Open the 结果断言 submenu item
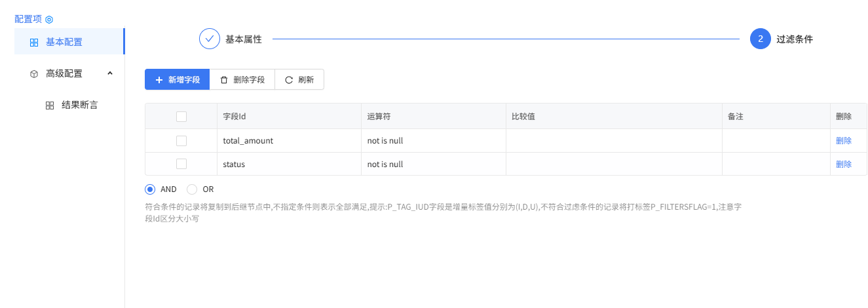The width and height of the screenshot is (868, 308). click(69, 105)
